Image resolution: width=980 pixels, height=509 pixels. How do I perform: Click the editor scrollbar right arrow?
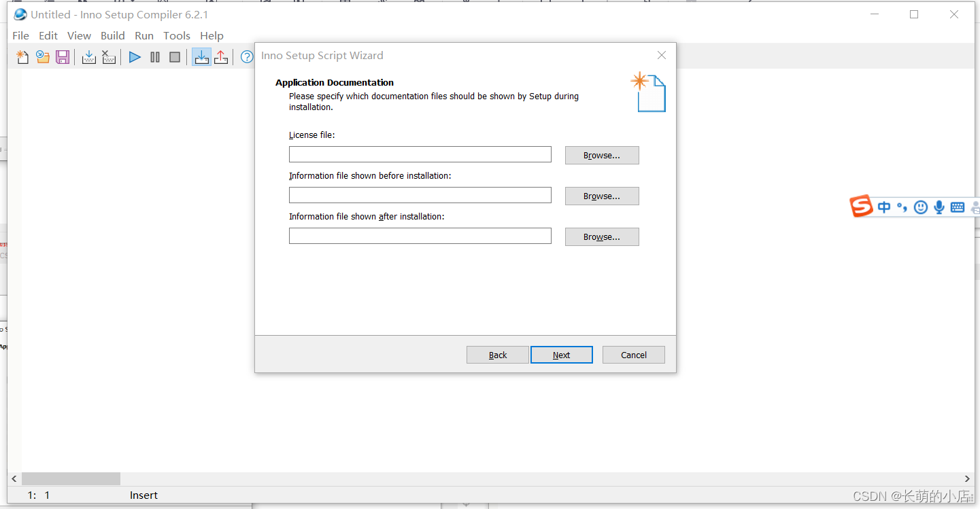[968, 478]
